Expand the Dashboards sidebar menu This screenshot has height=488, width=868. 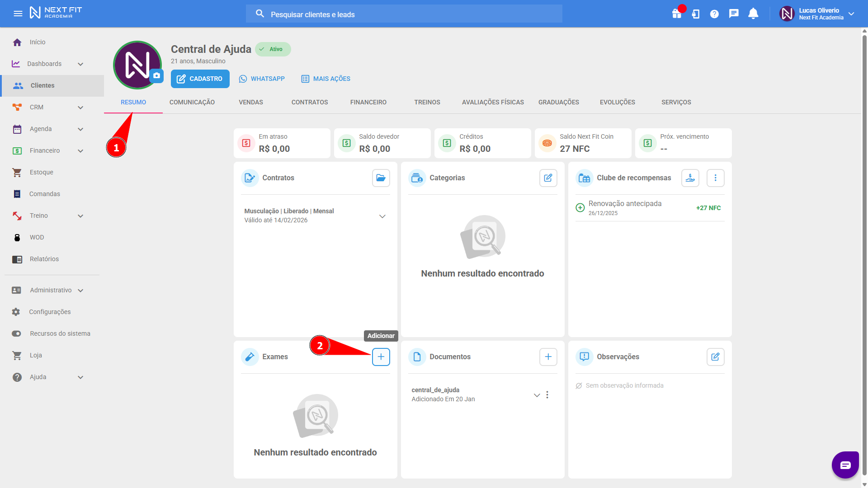[80, 64]
